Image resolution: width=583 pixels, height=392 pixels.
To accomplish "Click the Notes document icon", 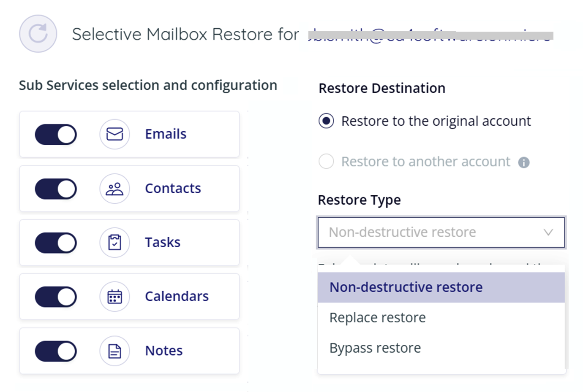I will click(114, 351).
